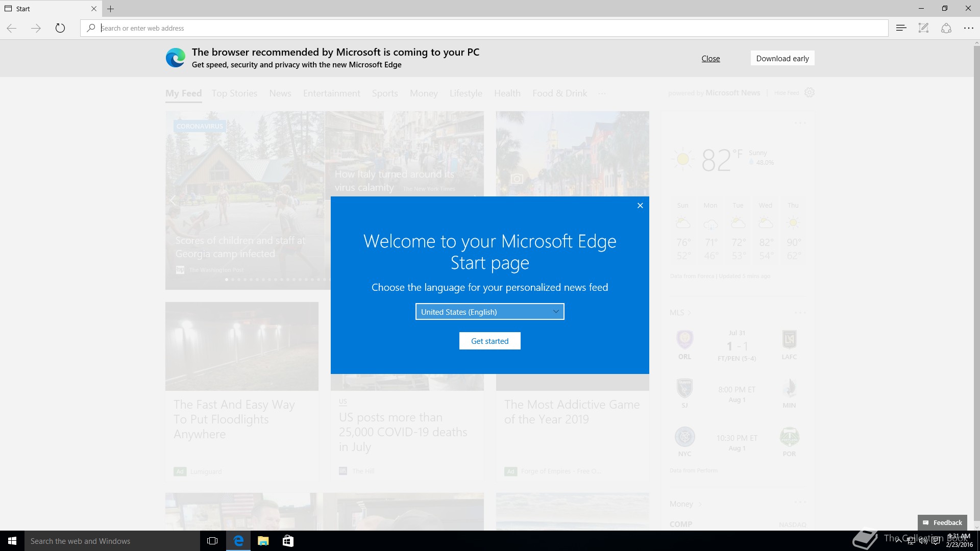Click the Hide Feed link
This screenshot has height=551, width=980.
point(787,93)
